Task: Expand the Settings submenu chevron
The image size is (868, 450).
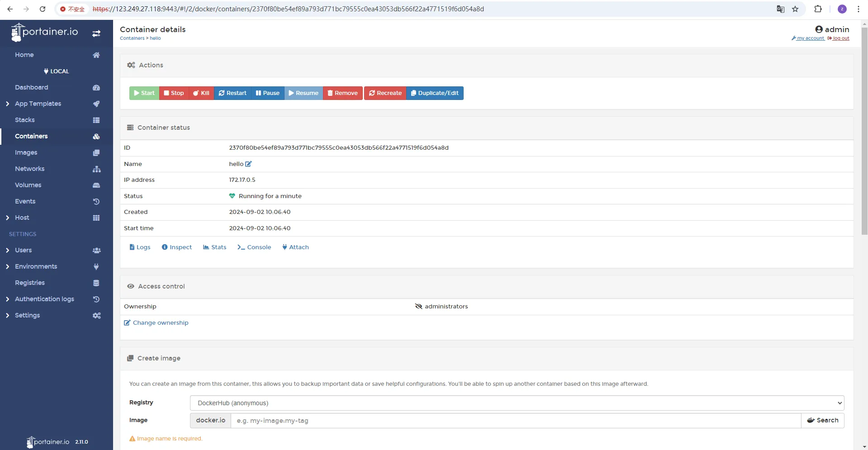Action: coord(7,316)
